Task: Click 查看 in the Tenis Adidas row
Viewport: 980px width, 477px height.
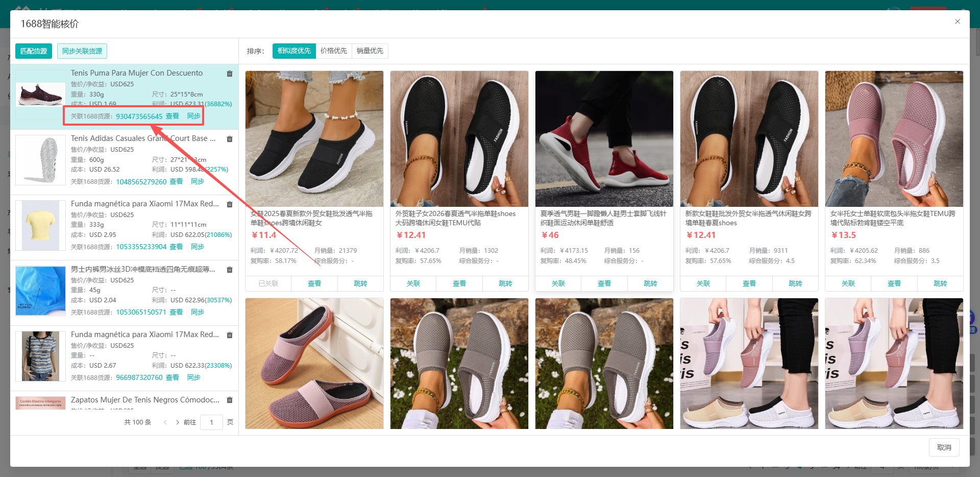Action: tap(176, 182)
